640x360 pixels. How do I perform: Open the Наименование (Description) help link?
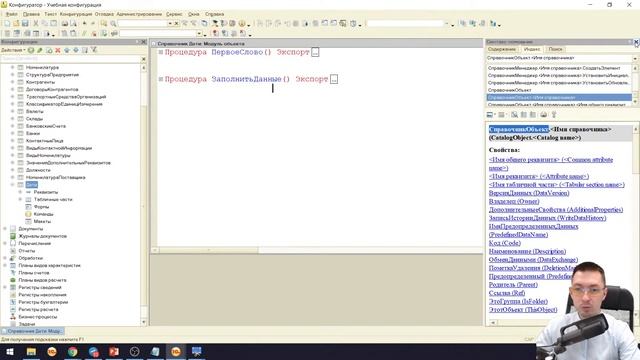[x=527, y=251]
